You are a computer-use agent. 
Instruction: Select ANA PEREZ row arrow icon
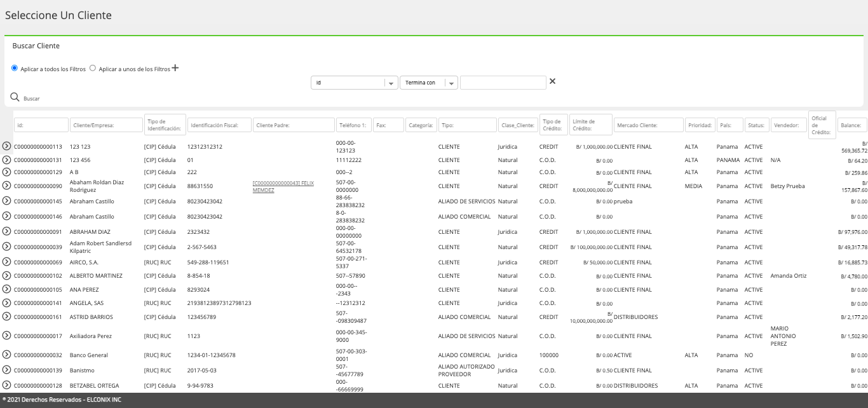coord(6,289)
